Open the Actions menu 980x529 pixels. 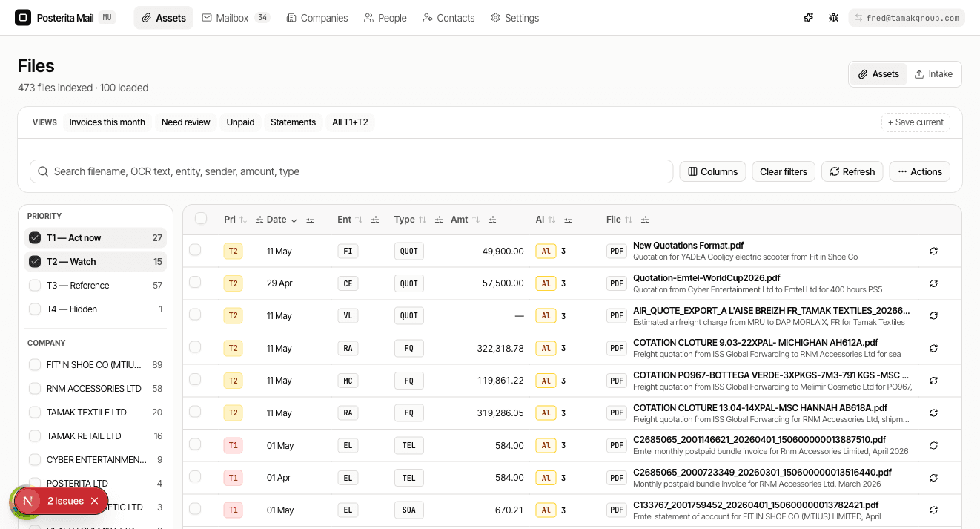[x=919, y=171]
